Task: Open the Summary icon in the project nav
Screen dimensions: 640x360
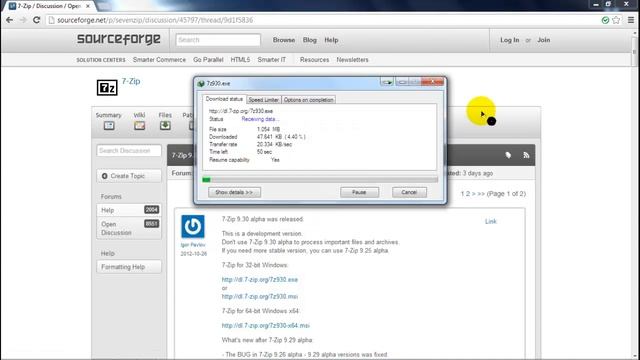Action: (109, 126)
